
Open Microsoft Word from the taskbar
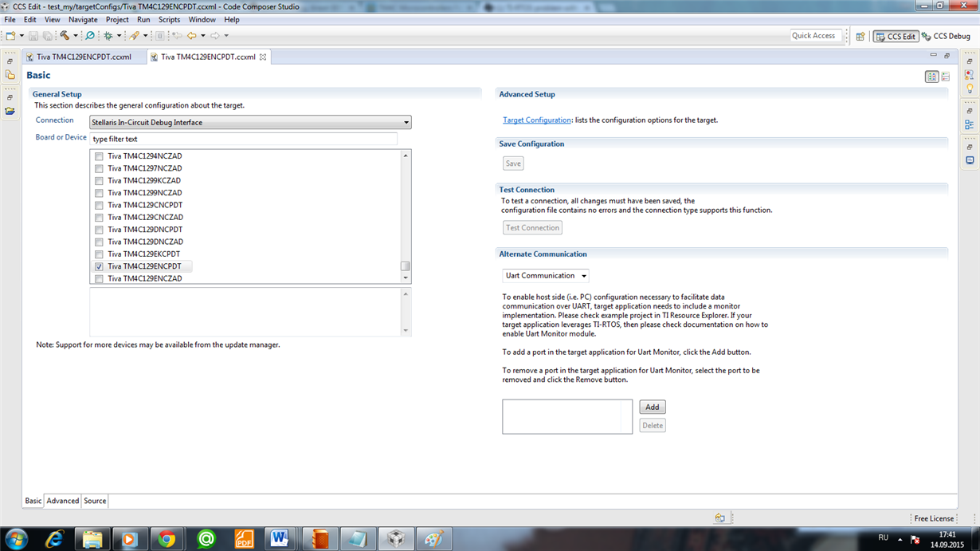280,539
